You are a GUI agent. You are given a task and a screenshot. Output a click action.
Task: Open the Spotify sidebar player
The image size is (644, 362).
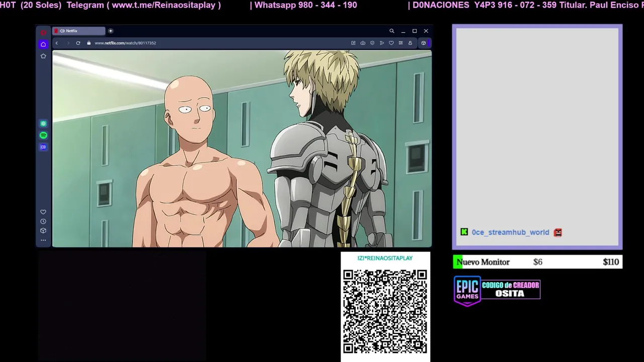tap(43, 135)
